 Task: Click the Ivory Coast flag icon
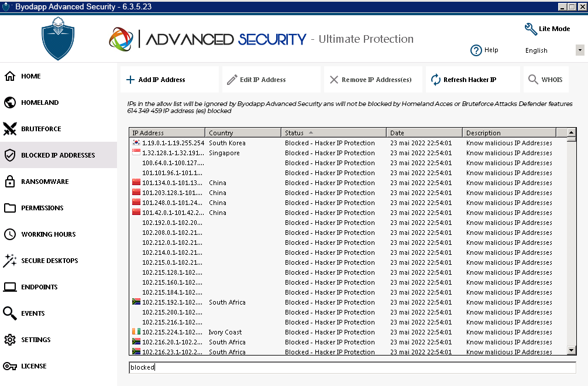click(136, 332)
